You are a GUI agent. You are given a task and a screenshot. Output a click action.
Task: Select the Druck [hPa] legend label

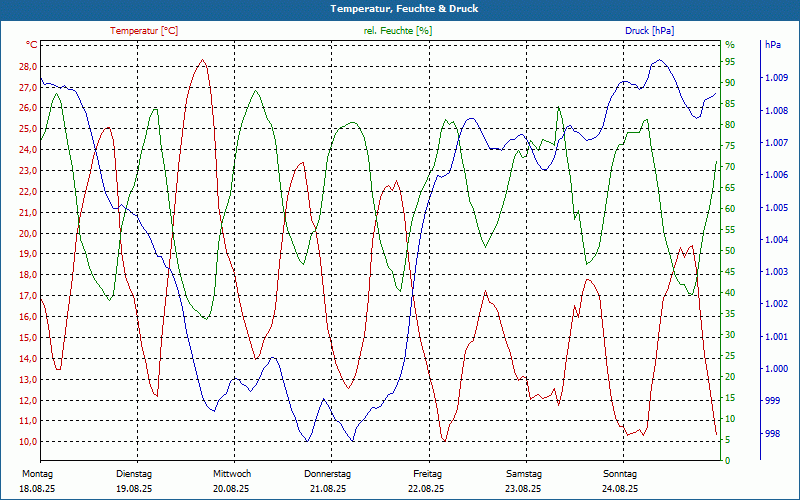649,31
